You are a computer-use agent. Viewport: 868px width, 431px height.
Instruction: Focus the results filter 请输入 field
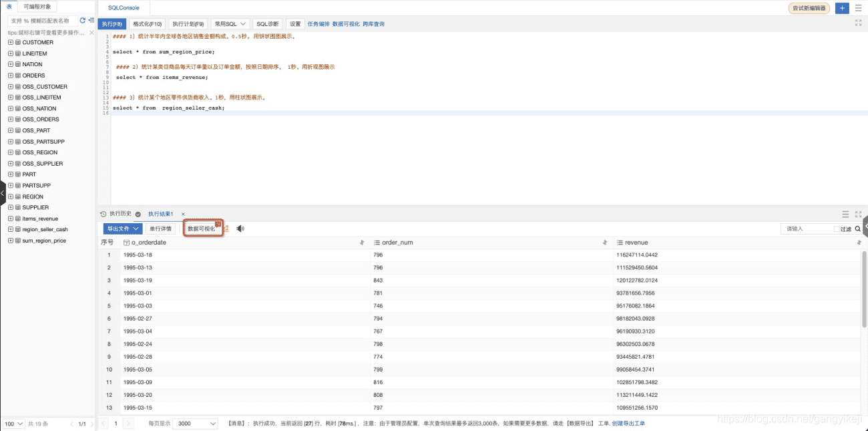pos(807,229)
